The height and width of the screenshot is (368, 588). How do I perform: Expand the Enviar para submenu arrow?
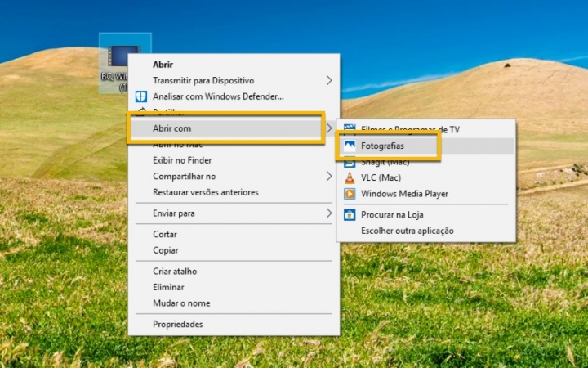329,213
